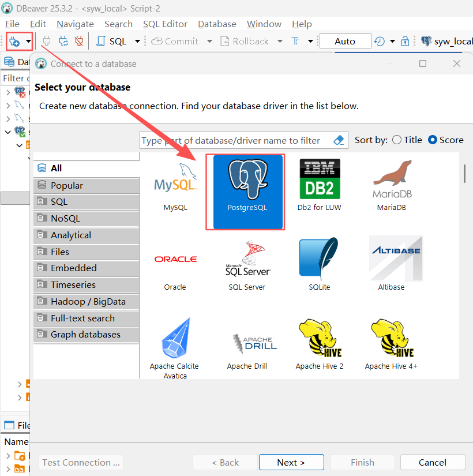Open the Navigate menu
Viewport: 473px width, 476px height.
click(x=76, y=24)
